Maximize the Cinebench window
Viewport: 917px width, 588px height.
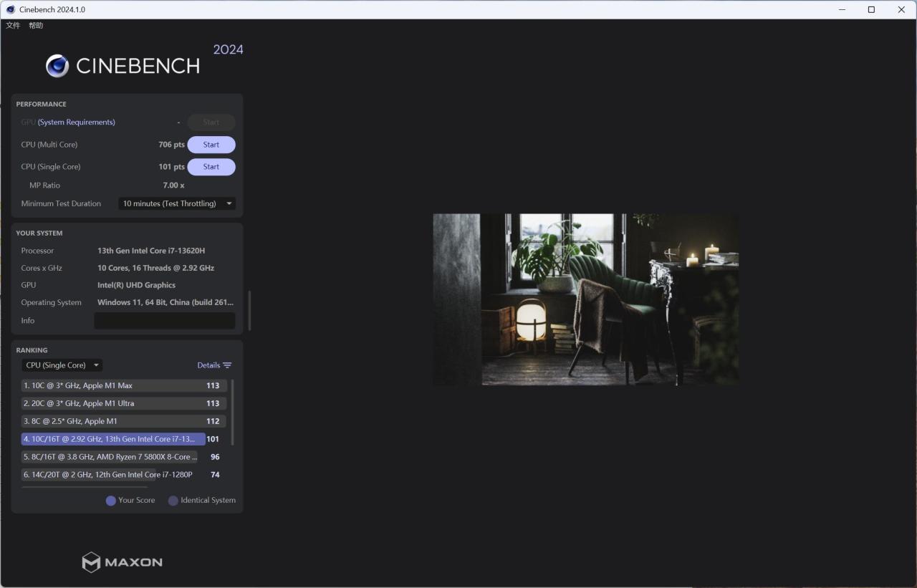tap(871, 9)
